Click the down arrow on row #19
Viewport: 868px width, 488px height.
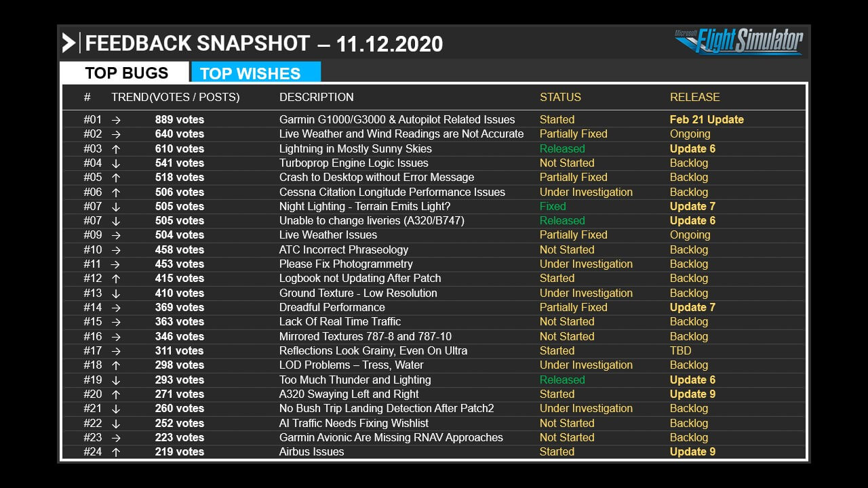pyautogui.click(x=116, y=380)
